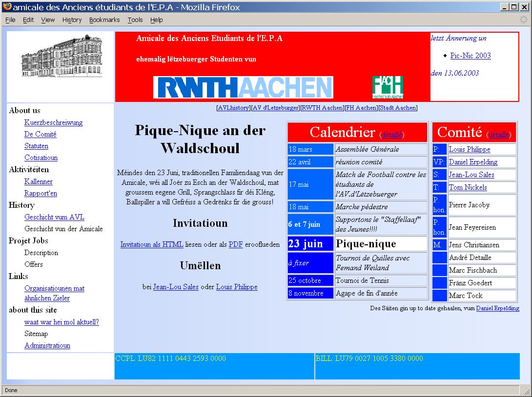The height and width of the screenshot is (397, 532).
Task: Open the File menu
Action: [x=11, y=20]
